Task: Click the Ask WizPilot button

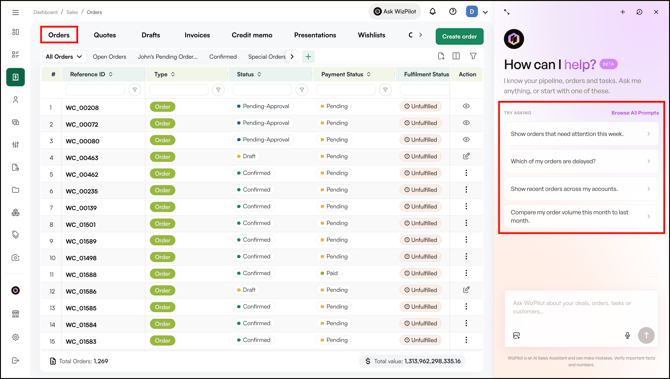Action: pos(395,12)
